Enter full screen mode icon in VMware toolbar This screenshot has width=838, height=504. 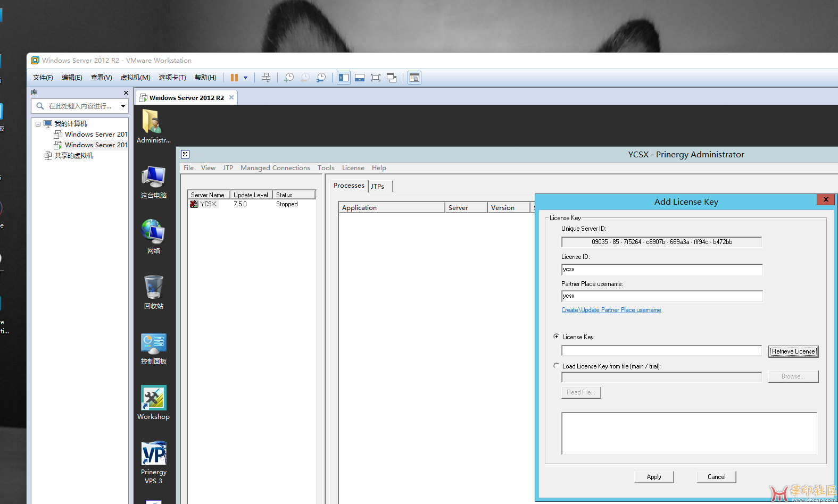[376, 78]
